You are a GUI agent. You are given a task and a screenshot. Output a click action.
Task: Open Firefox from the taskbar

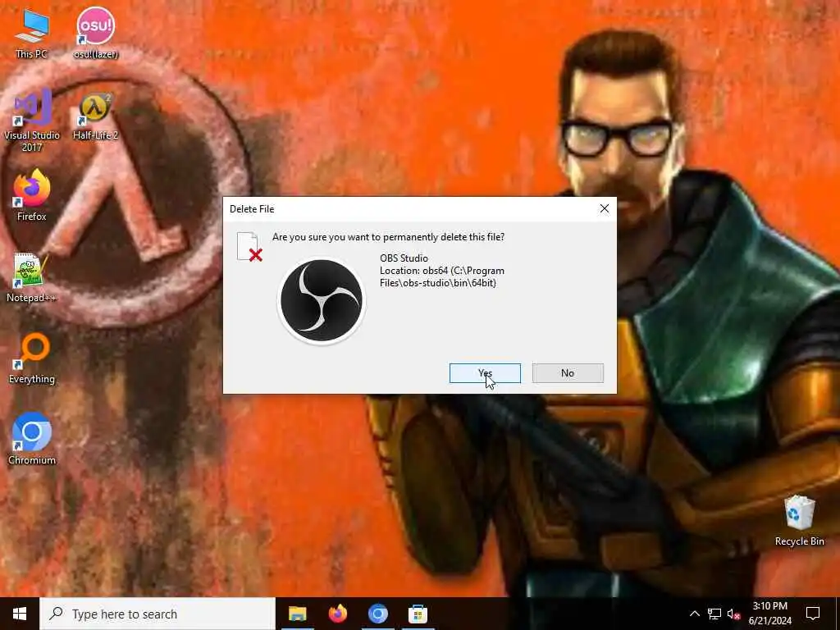[337, 614]
